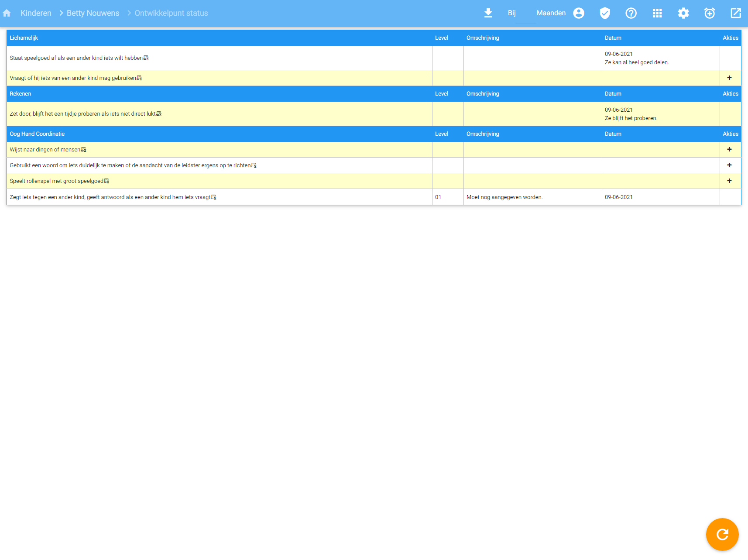Click note icon after 'Zet door' row text
The image size is (748, 560).
click(x=159, y=114)
